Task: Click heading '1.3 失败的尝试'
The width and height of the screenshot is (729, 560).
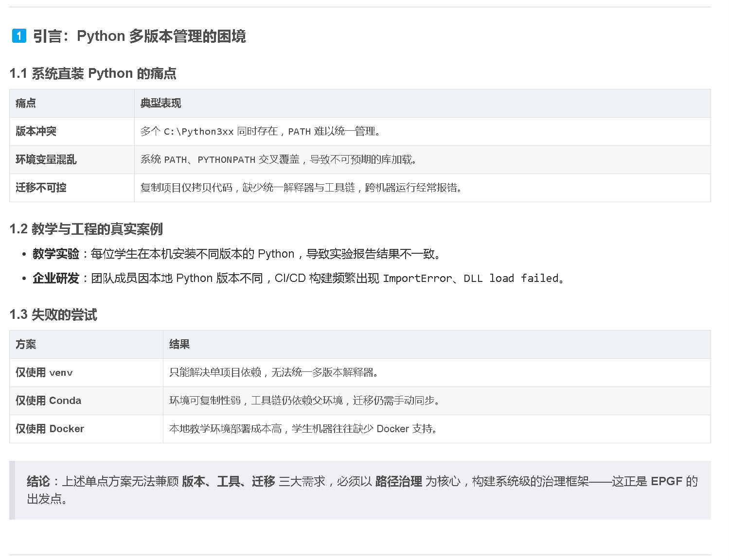Action: (x=53, y=315)
